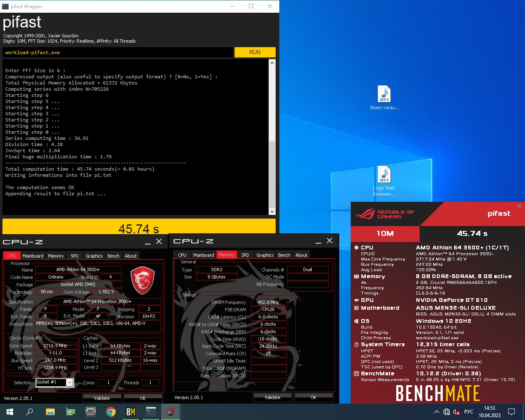The height and width of the screenshot is (420, 525).
Task: Click Validate in the left CPU-Z window
Action: (102, 398)
